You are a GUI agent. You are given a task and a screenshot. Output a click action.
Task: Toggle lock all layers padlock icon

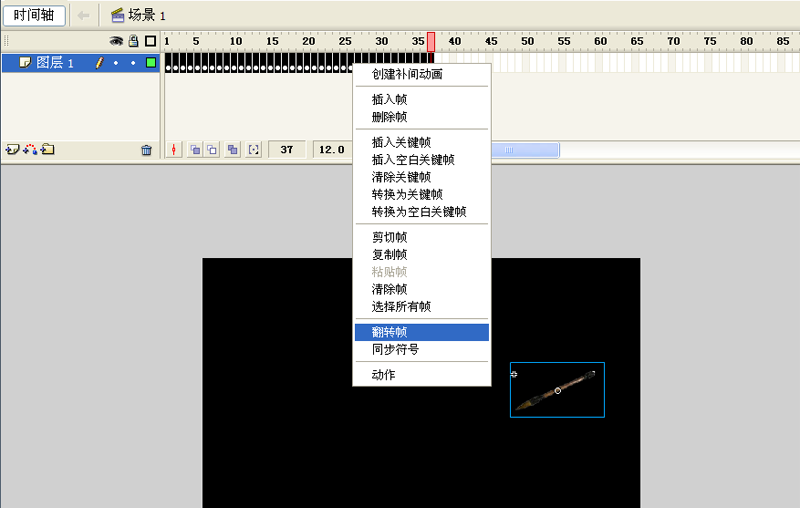point(133,41)
